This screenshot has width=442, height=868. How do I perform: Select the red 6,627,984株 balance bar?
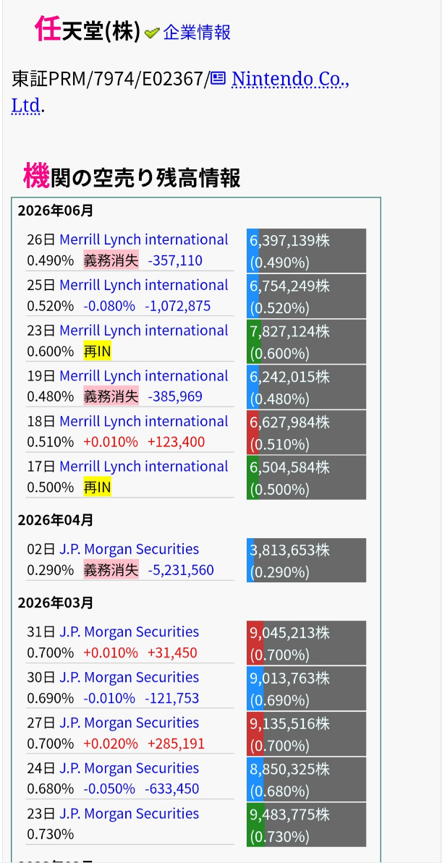pyautogui.click(x=307, y=433)
